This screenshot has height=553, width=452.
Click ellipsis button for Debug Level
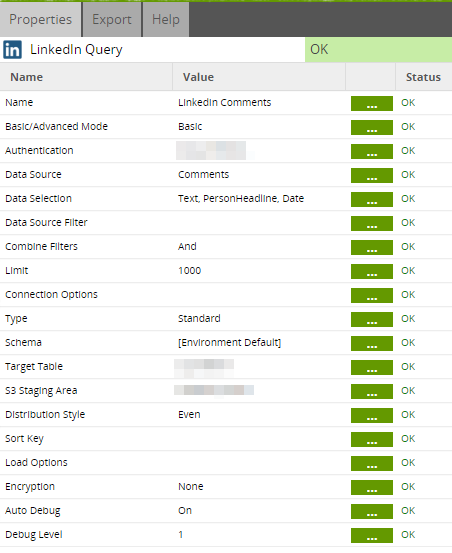click(x=372, y=535)
